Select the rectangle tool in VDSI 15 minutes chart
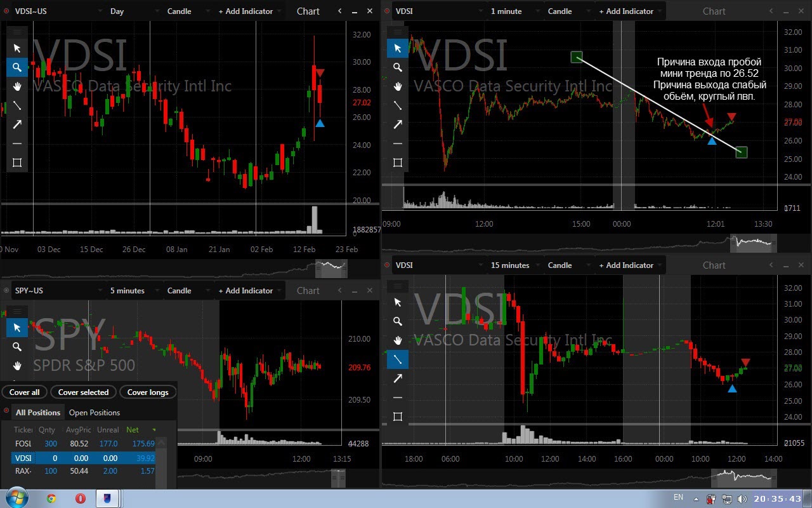Image resolution: width=812 pixels, height=508 pixels. 398,417
